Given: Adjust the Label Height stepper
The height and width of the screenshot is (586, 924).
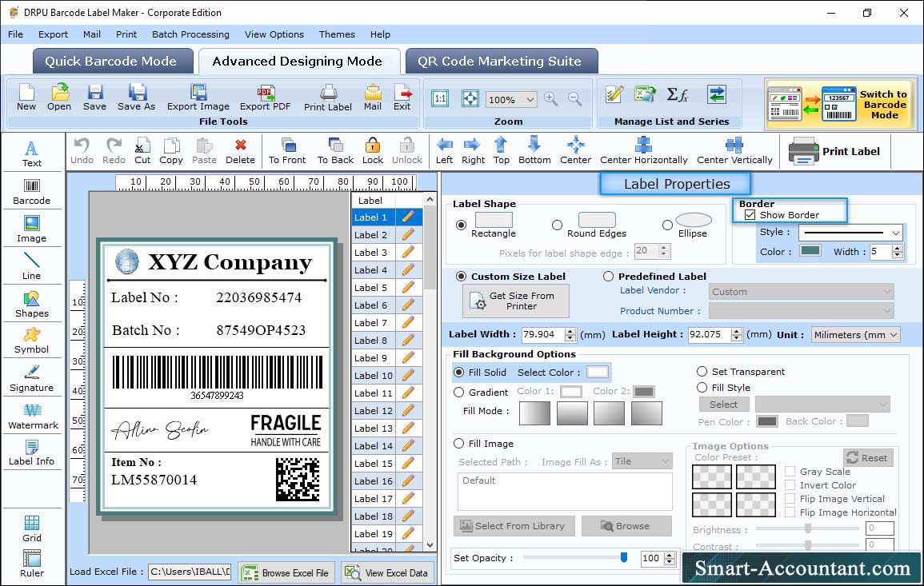Looking at the screenshot, I should [x=736, y=334].
